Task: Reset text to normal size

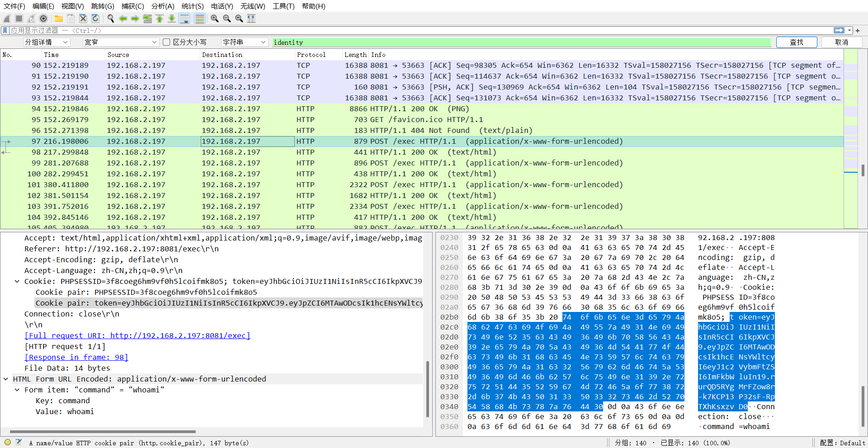Action: pos(239,19)
